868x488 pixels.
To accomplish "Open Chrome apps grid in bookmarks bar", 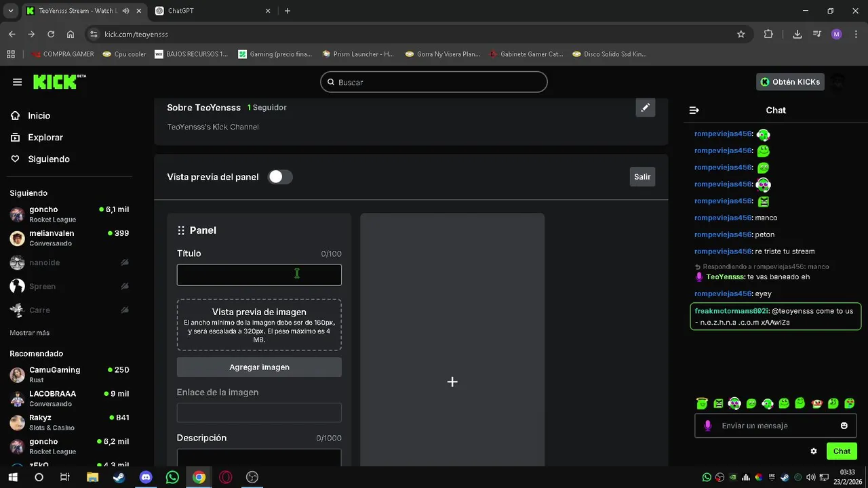I will coord(11,54).
